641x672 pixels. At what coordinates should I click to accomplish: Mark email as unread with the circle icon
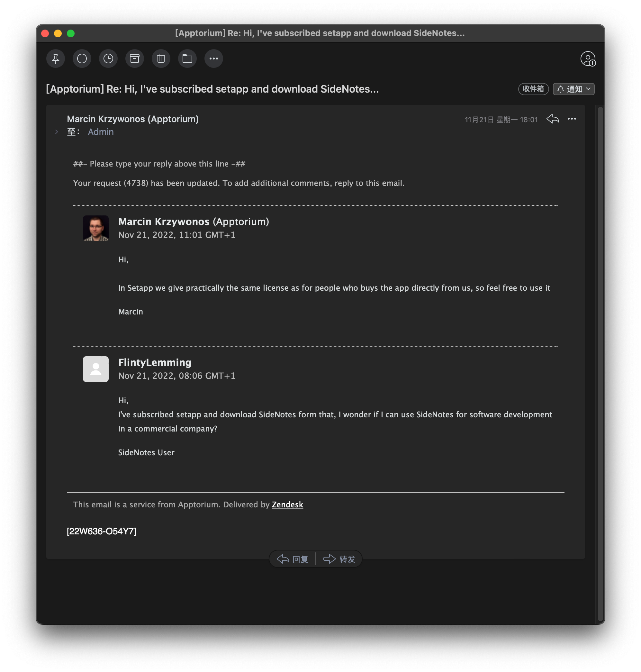[82, 59]
